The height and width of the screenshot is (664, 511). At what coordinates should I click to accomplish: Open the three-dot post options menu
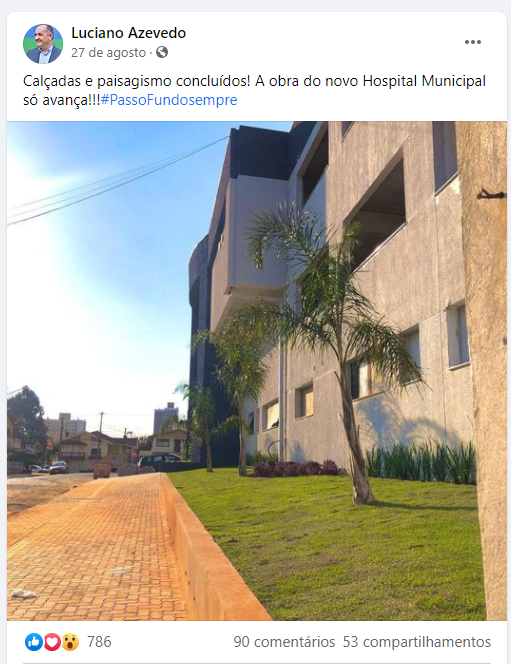(472, 42)
